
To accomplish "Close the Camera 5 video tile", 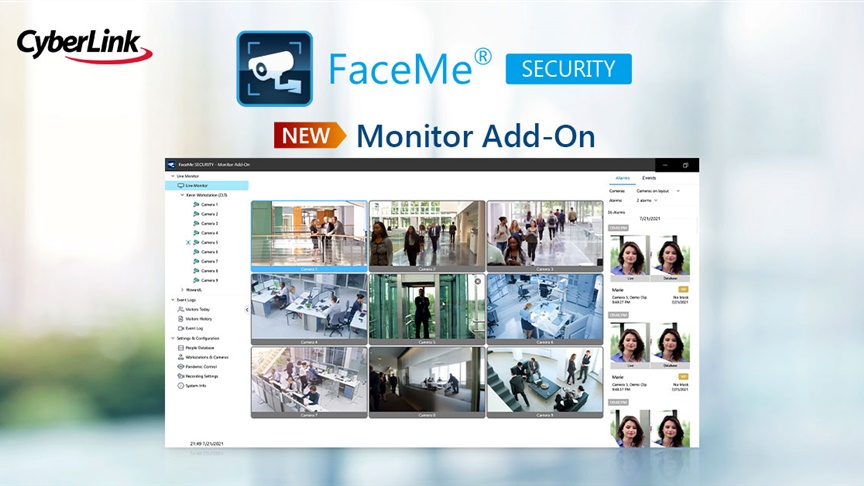I will click(x=478, y=281).
